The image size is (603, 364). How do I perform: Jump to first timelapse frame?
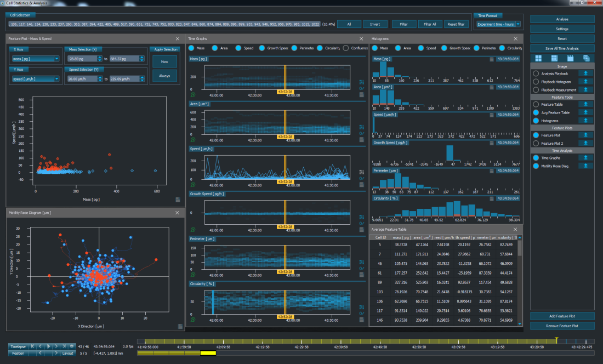click(33, 346)
